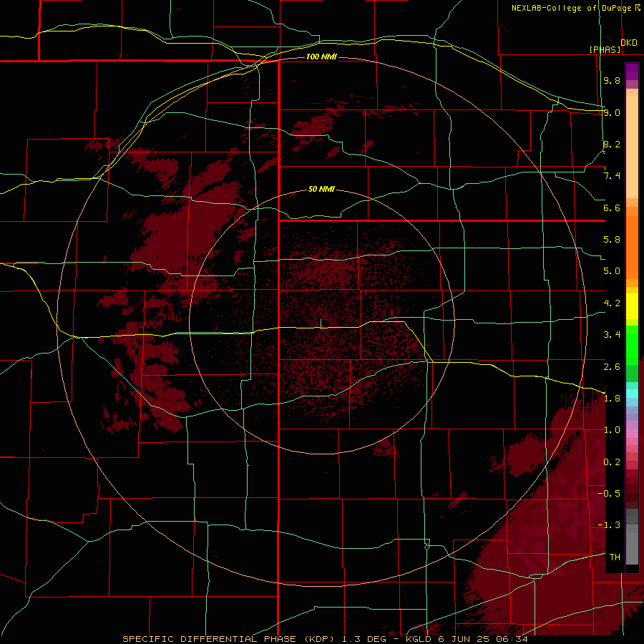
Task: Click the 4.2 scale value
Action: (x=612, y=303)
